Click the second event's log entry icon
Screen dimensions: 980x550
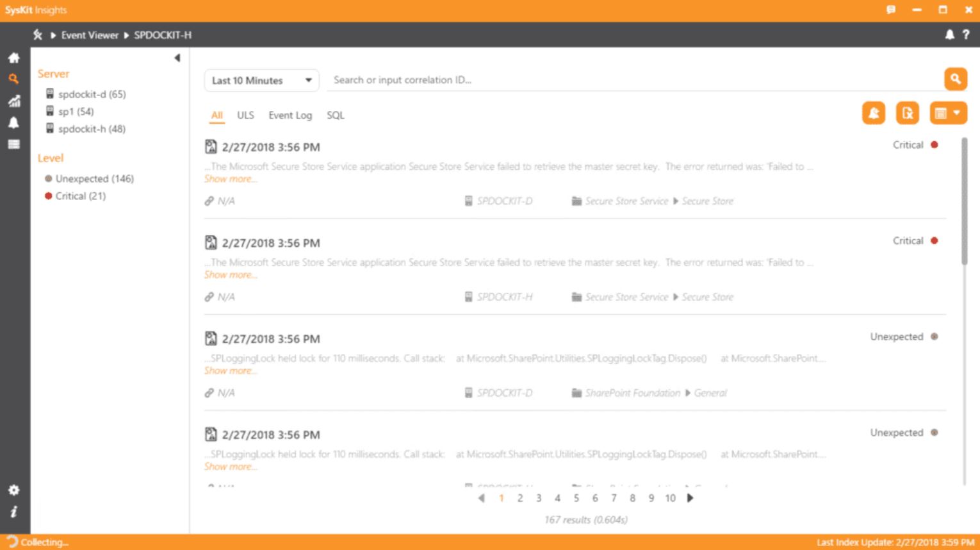pyautogui.click(x=211, y=243)
